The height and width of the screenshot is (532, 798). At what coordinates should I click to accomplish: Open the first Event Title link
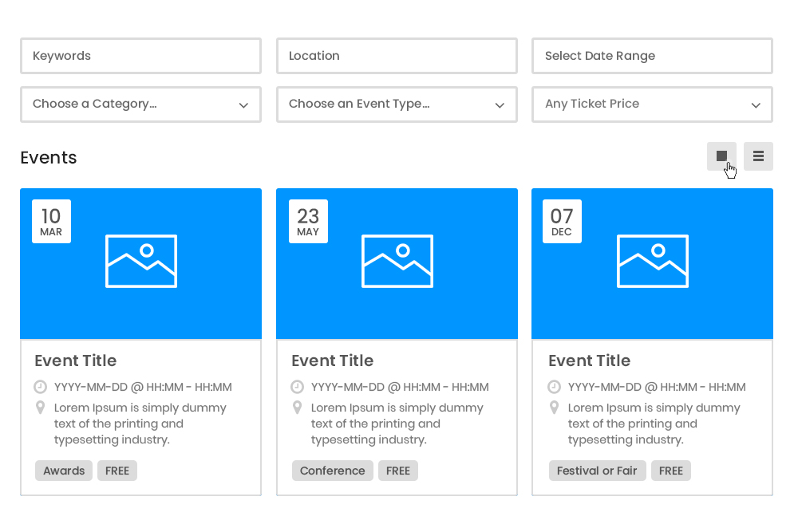pos(76,361)
